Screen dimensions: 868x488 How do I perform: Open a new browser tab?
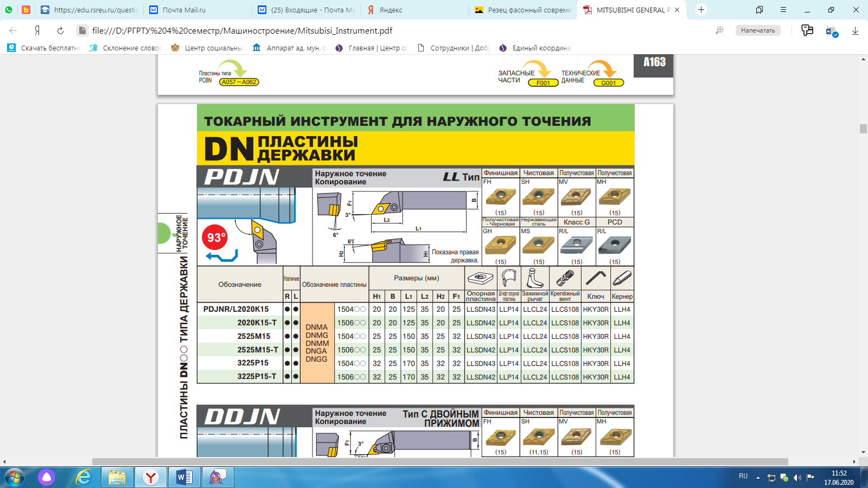701,10
